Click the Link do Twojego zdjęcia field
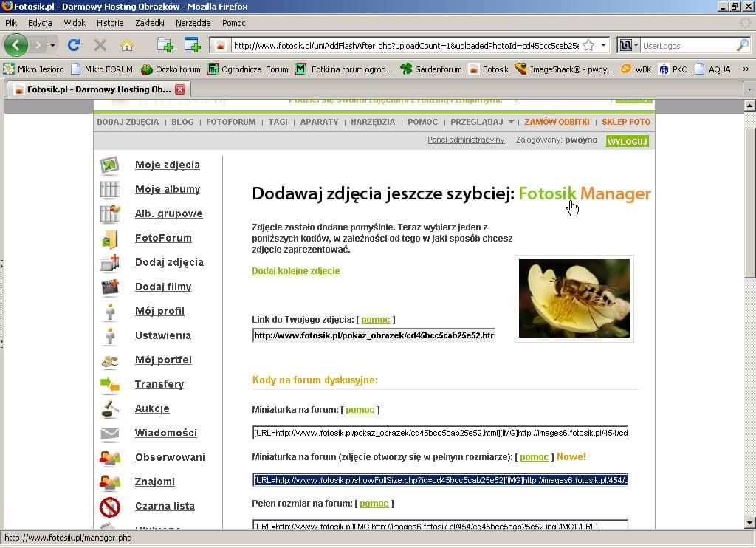This screenshot has width=756, height=548. (374, 335)
